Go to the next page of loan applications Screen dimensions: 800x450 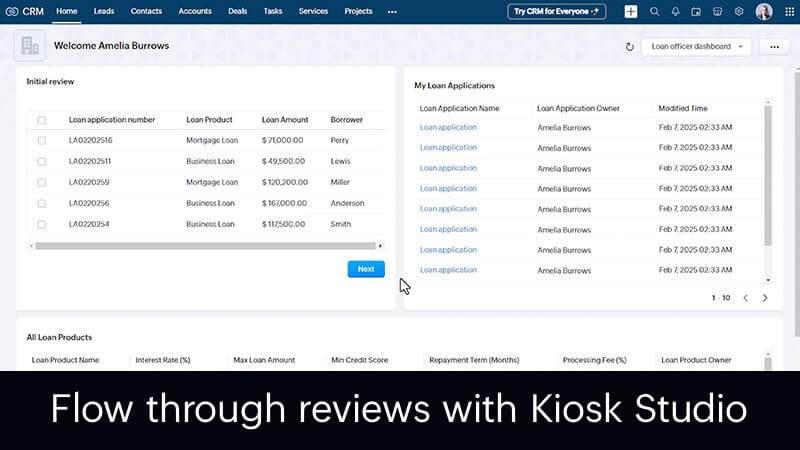coord(765,298)
